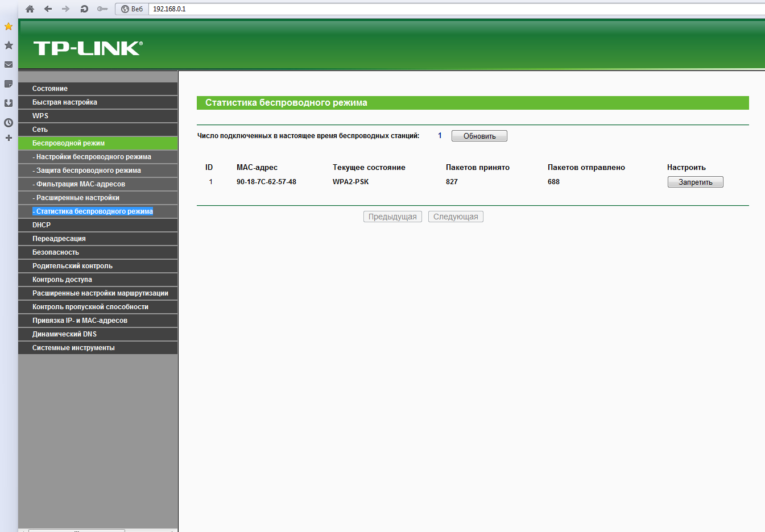Open the gold star bookmarks panel

9,26
